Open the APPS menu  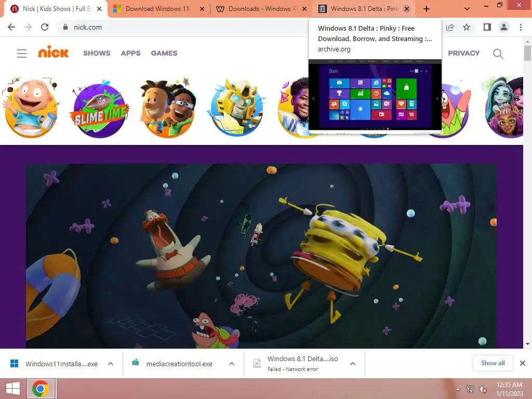pos(130,54)
